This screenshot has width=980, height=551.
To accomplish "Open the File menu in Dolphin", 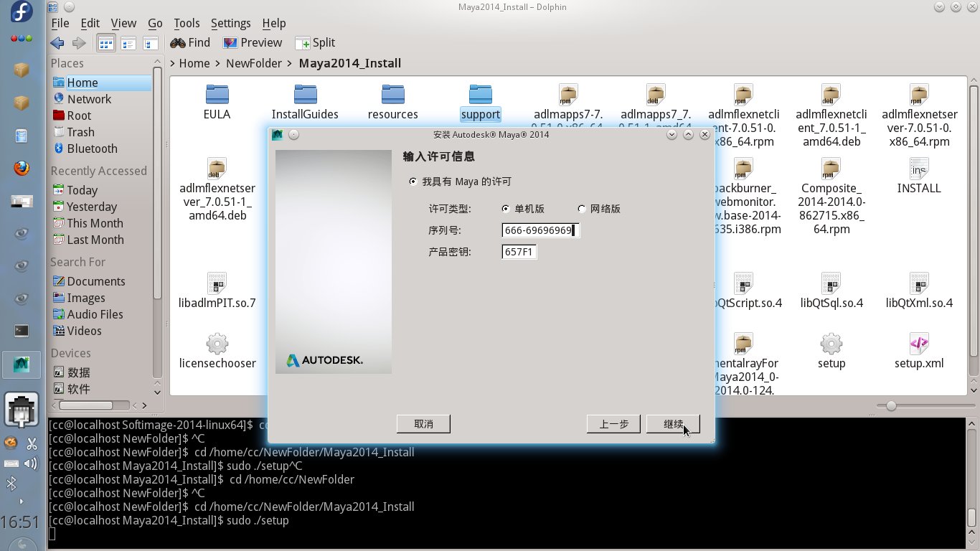I will click(x=60, y=23).
